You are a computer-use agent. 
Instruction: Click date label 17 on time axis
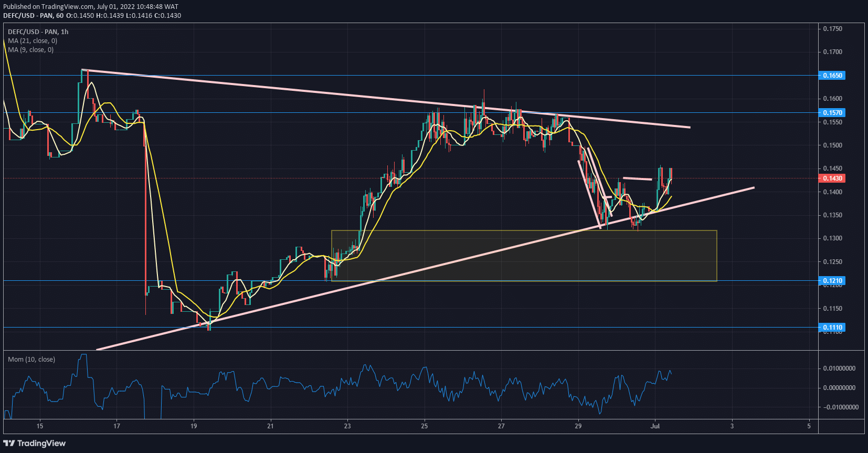pyautogui.click(x=117, y=426)
